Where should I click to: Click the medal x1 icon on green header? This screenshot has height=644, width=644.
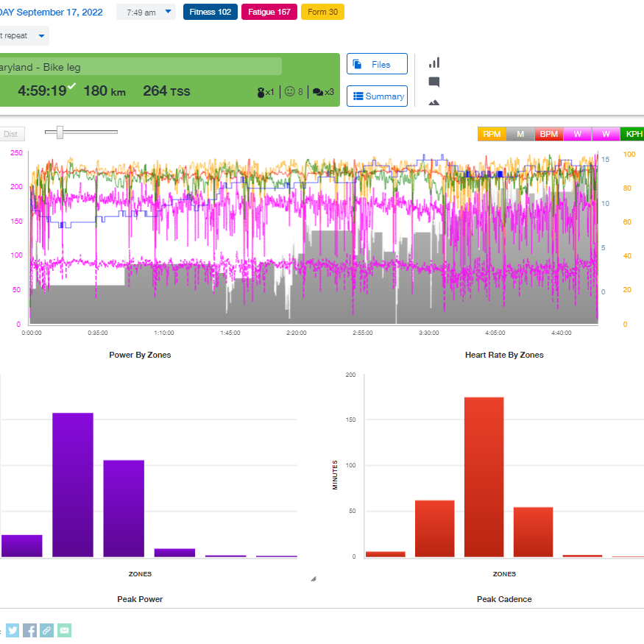coord(263,92)
